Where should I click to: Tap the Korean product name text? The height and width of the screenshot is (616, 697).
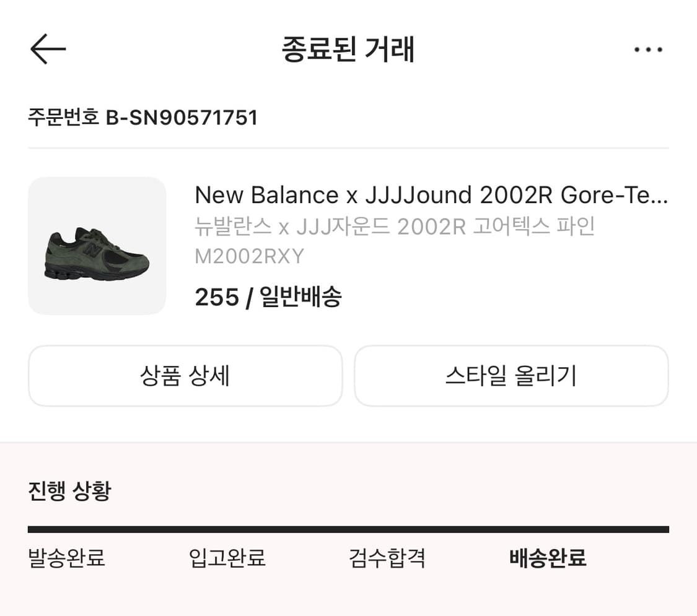(x=395, y=227)
